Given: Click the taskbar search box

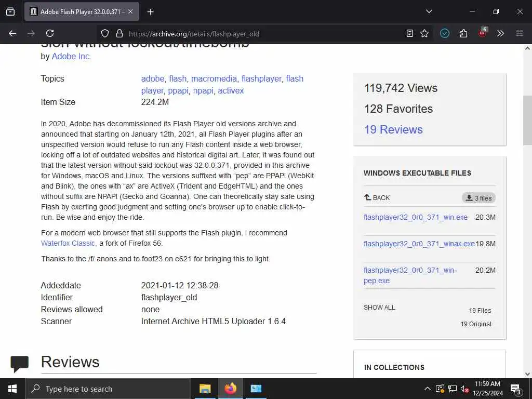Looking at the screenshot, I should [108, 389].
